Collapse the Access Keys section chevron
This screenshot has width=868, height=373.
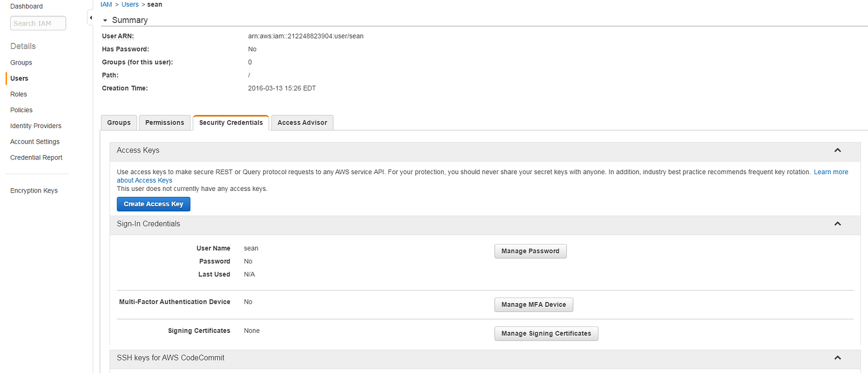click(837, 150)
